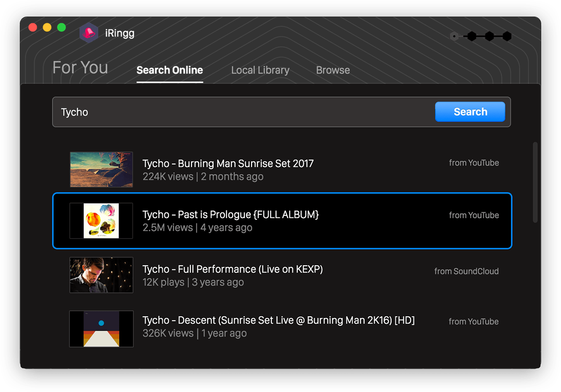Click the blue Search button
561x392 pixels.
(x=470, y=112)
